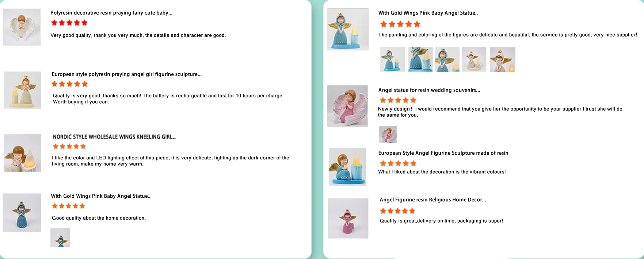View second review photo showing blue angel from behind
The image size is (644, 259).
[x=420, y=59]
